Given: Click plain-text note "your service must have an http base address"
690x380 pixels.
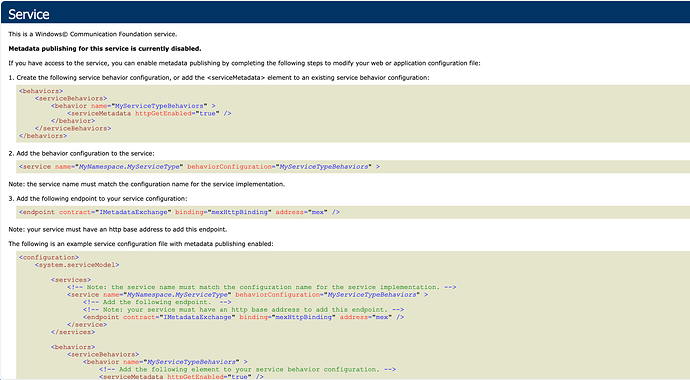Looking at the screenshot, I should 118,229.
